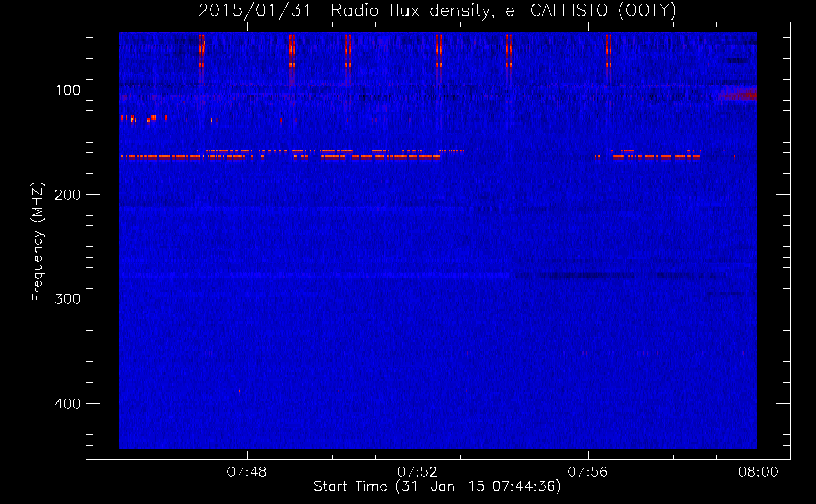Click the 100 frequency tick label

click(68, 90)
